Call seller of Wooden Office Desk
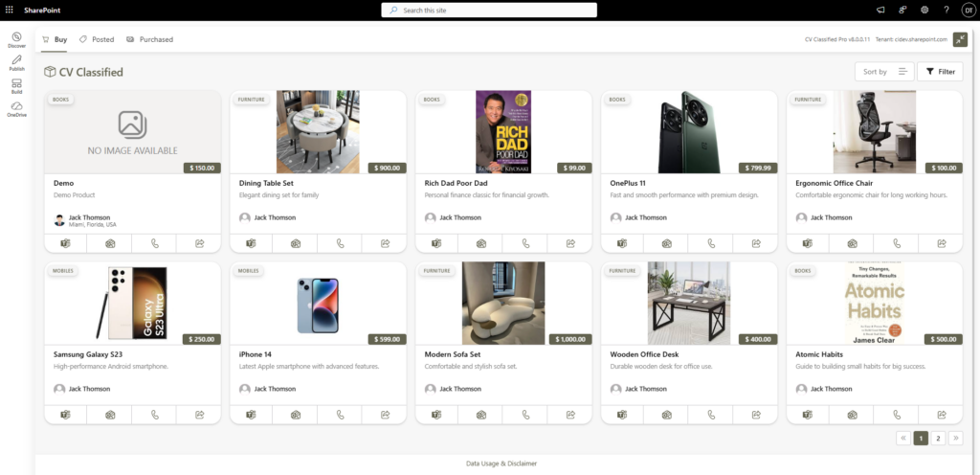Image resolution: width=980 pixels, height=475 pixels. click(711, 415)
